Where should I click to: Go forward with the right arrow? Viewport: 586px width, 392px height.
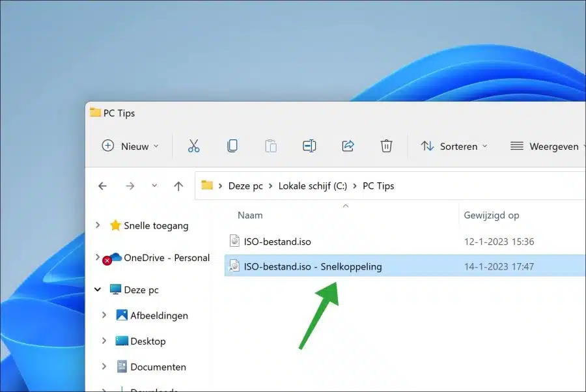(130, 186)
